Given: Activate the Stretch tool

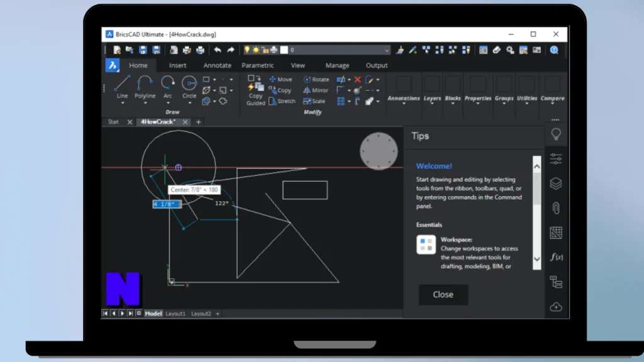Looking at the screenshot, I should pyautogui.click(x=282, y=101).
